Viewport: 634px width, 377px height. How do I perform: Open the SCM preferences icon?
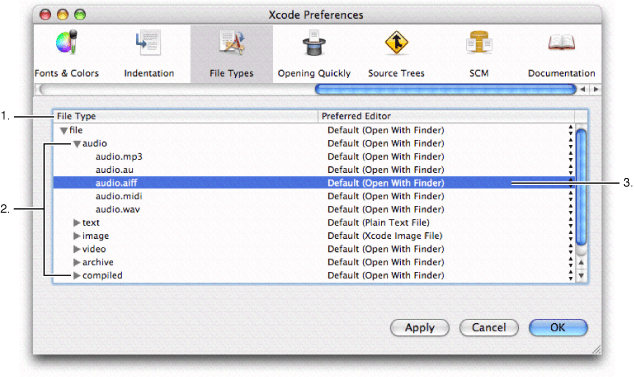click(x=479, y=42)
